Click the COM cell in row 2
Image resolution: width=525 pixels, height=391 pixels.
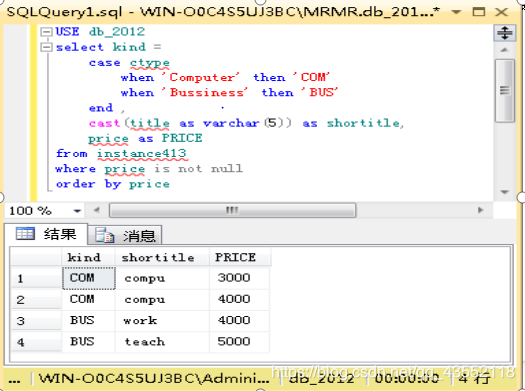(89, 299)
